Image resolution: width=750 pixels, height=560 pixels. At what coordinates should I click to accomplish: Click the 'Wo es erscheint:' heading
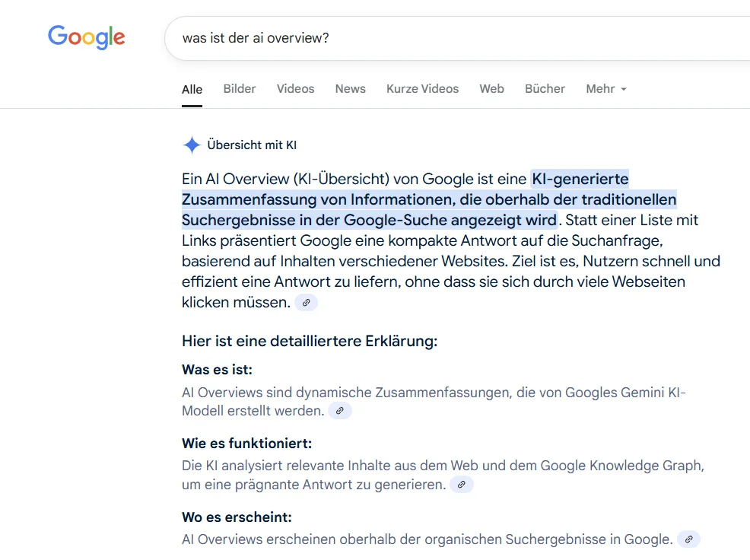[x=237, y=517]
